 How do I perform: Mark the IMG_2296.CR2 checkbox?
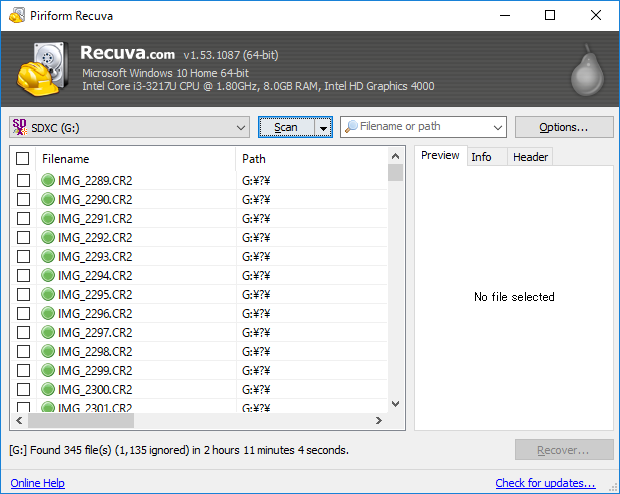pyautogui.click(x=23, y=313)
